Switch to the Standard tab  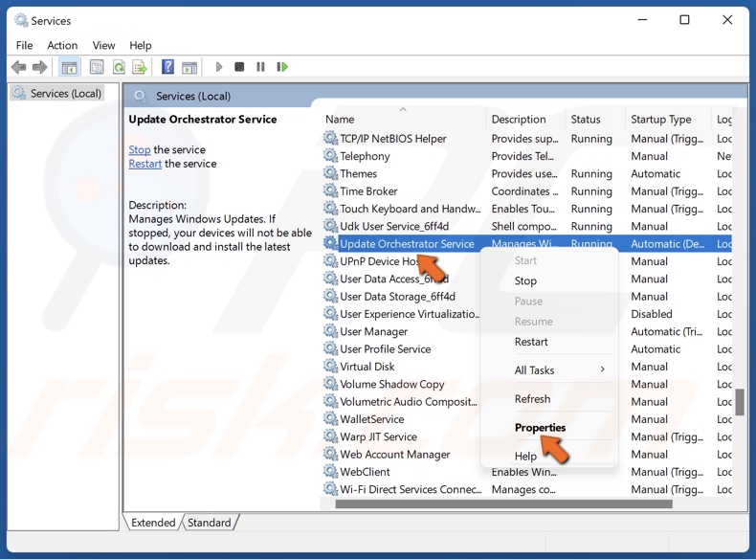(210, 523)
